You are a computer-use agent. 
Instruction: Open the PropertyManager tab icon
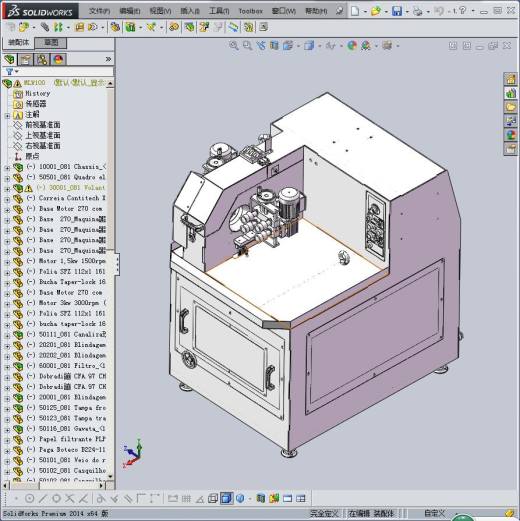[x=25, y=59]
